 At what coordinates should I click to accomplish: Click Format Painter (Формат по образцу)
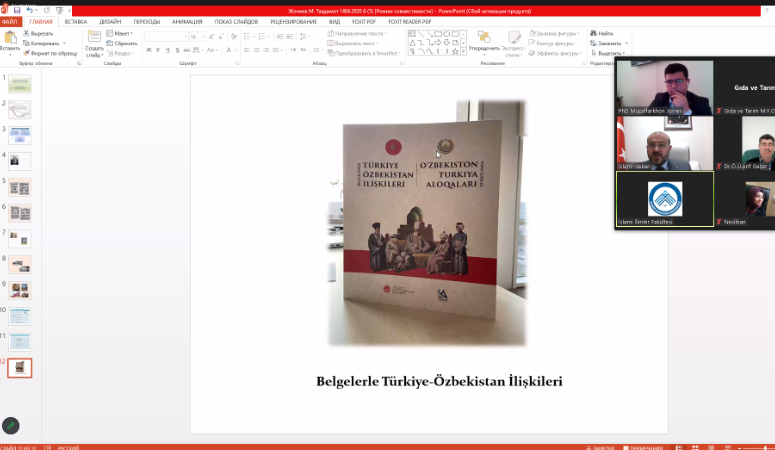tap(50, 53)
